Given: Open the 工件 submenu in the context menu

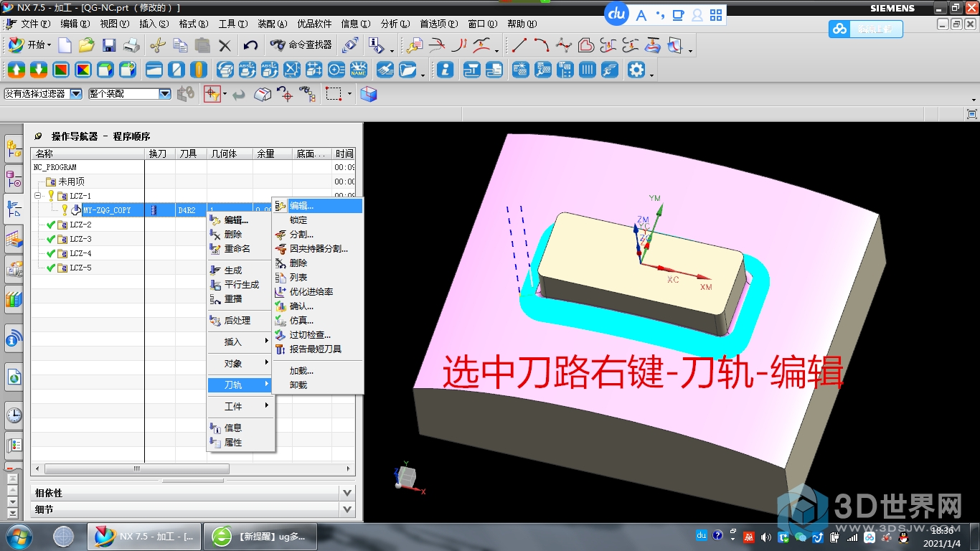Looking at the screenshot, I should coord(240,406).
